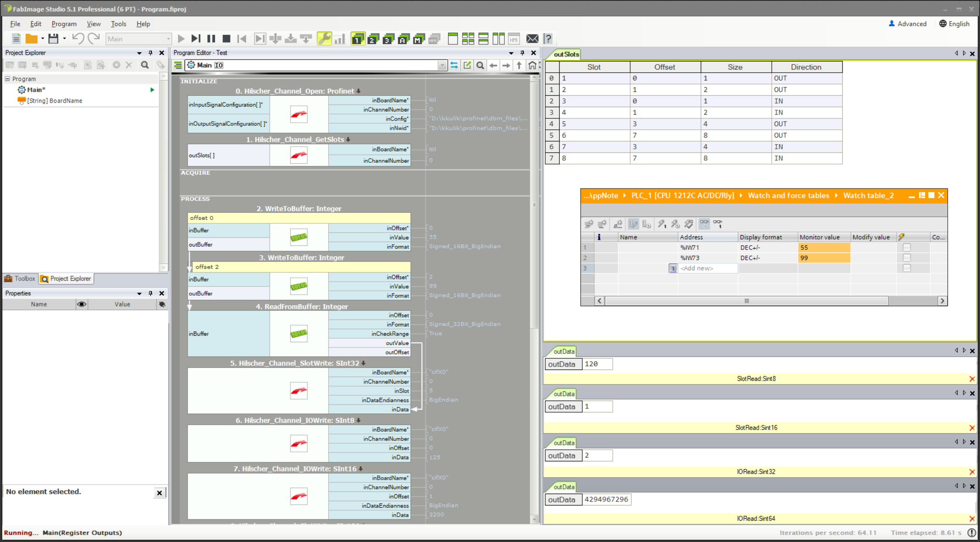Toggle pin on the Properties panel
Image resolution: width=980 pixels, height=542 pixels.
150,293
